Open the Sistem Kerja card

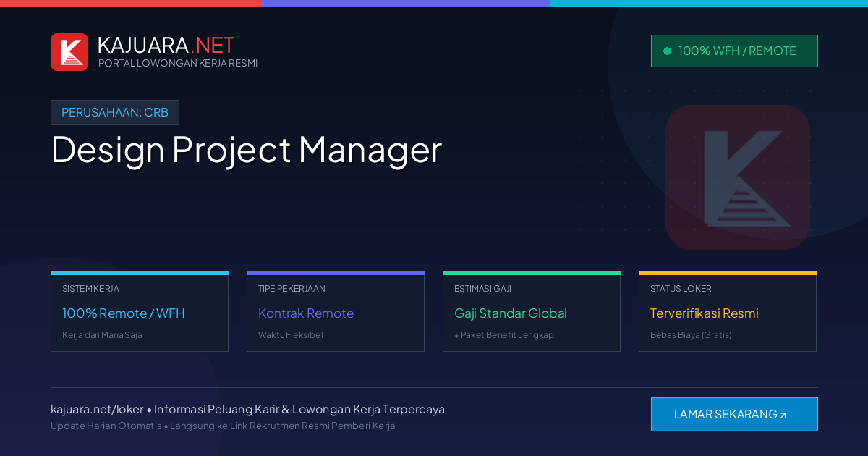click(x=140, y=312)
